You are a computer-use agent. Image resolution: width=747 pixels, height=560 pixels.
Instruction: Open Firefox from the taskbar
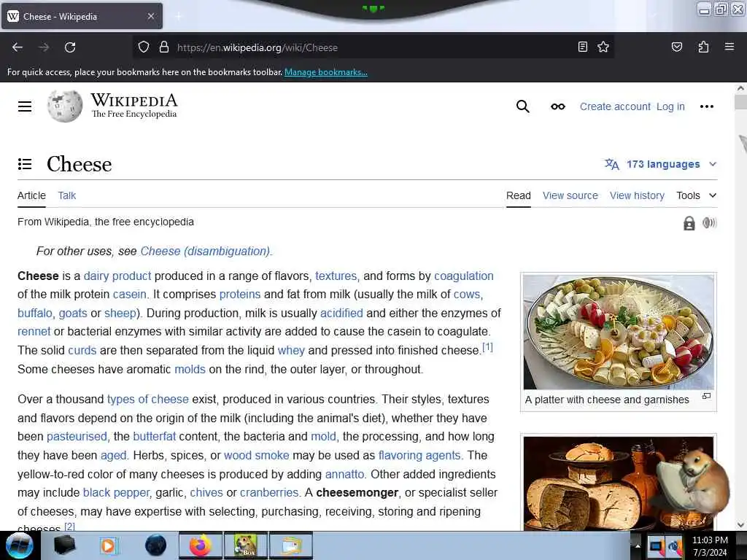[201, 545]
